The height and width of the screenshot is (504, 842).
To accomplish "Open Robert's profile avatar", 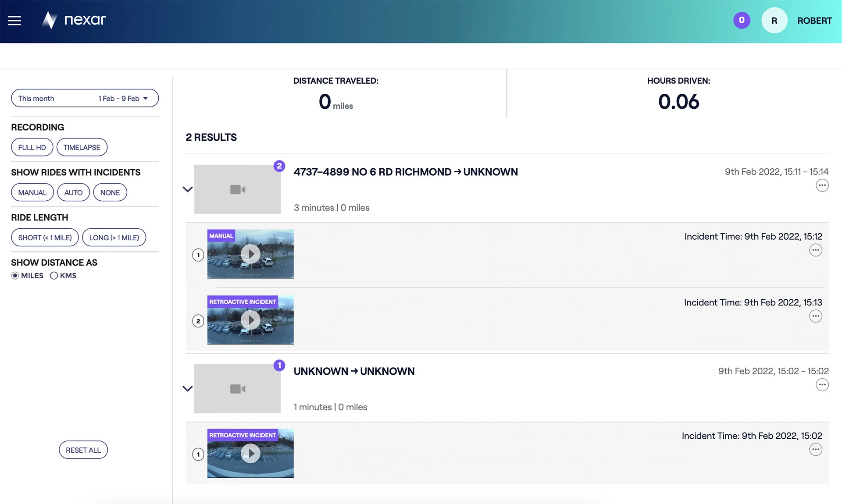I will point(774,21).
